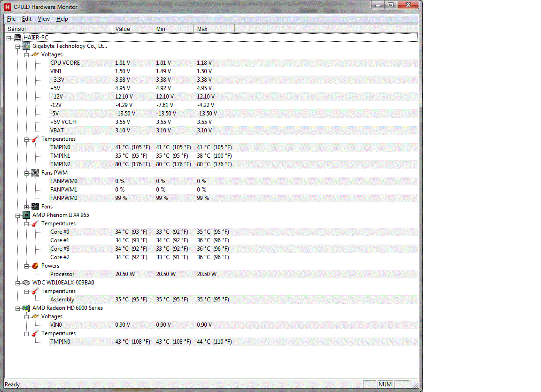
Task: Click the Powers flame icon
Action: pyautogui.click(x=35, y=266)
